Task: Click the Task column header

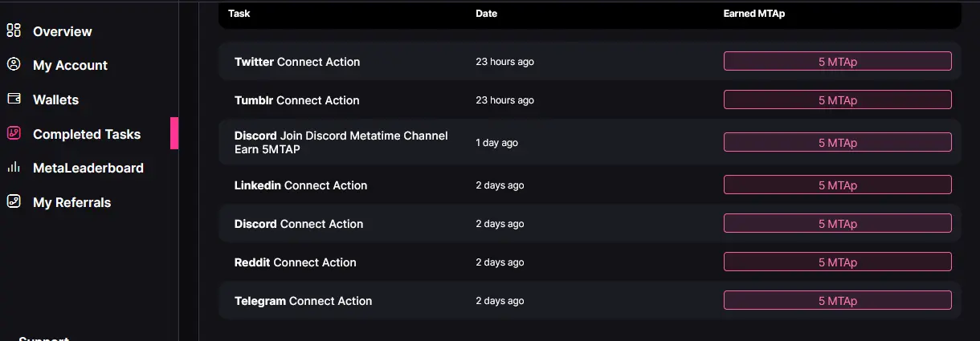Action: point(239,14)
